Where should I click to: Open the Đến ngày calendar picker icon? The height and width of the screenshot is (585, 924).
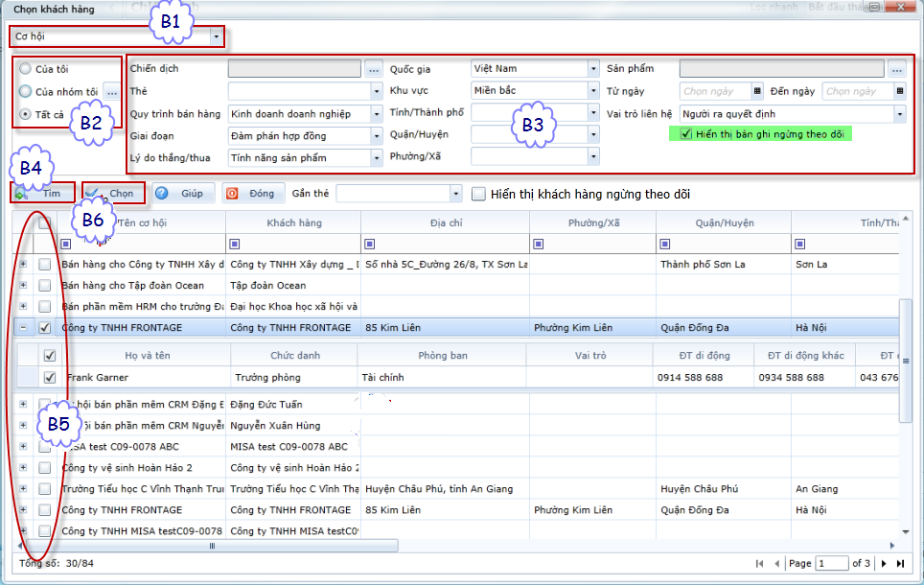(x=900, y=92)
